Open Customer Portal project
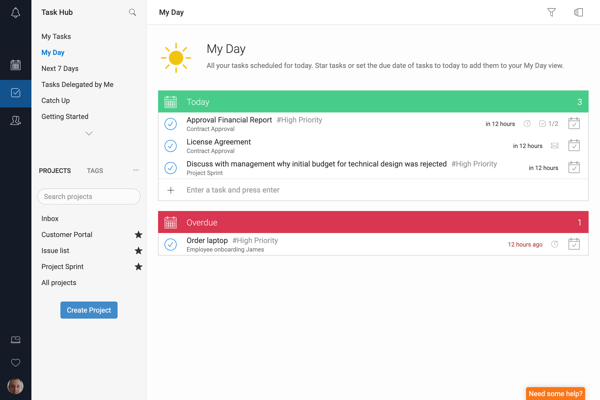The height and width of the screenshot is (400, 600). (x=67, y=235)
